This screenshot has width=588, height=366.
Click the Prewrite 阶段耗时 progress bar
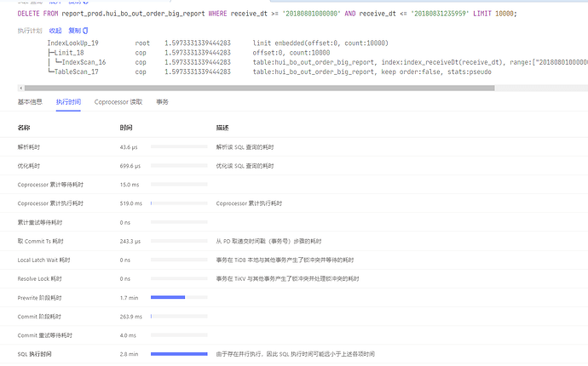[x=179, y=297]
